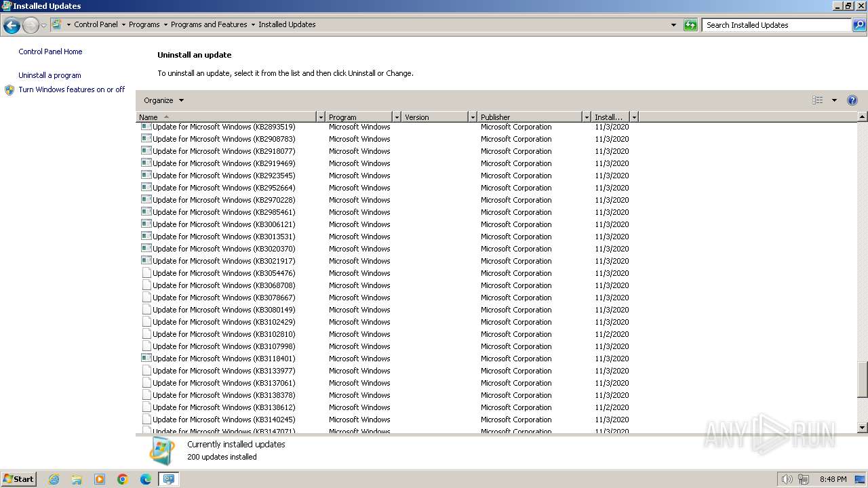
Task: Click the refresh icon beside address bar
Action: [x=690, y=25]
